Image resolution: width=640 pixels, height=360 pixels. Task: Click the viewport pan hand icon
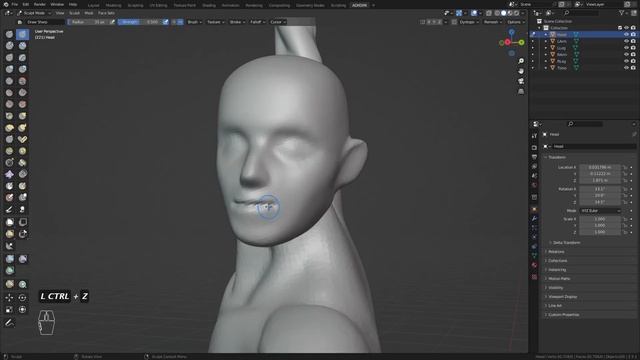521,71
